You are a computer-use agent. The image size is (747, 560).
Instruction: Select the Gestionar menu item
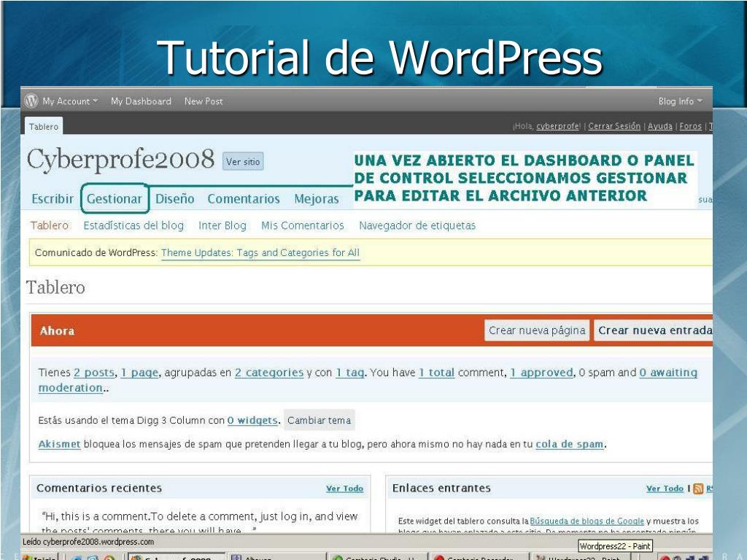(115, 198)
